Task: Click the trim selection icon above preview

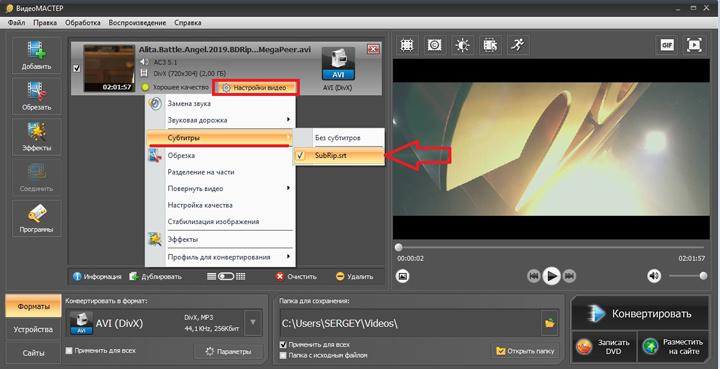Action: 490,45
